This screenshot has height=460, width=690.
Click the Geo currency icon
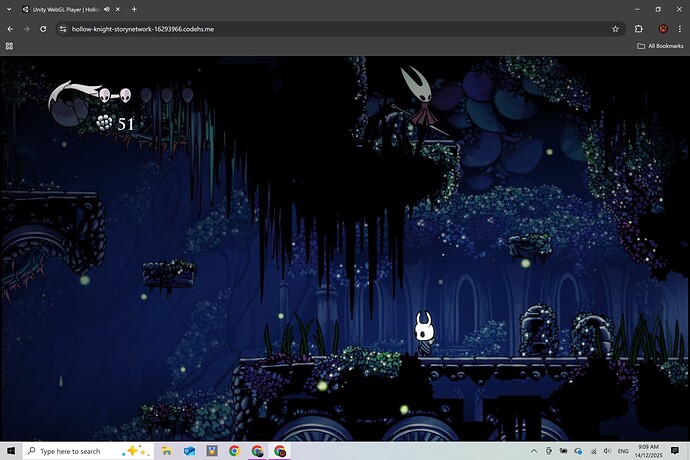104,123
